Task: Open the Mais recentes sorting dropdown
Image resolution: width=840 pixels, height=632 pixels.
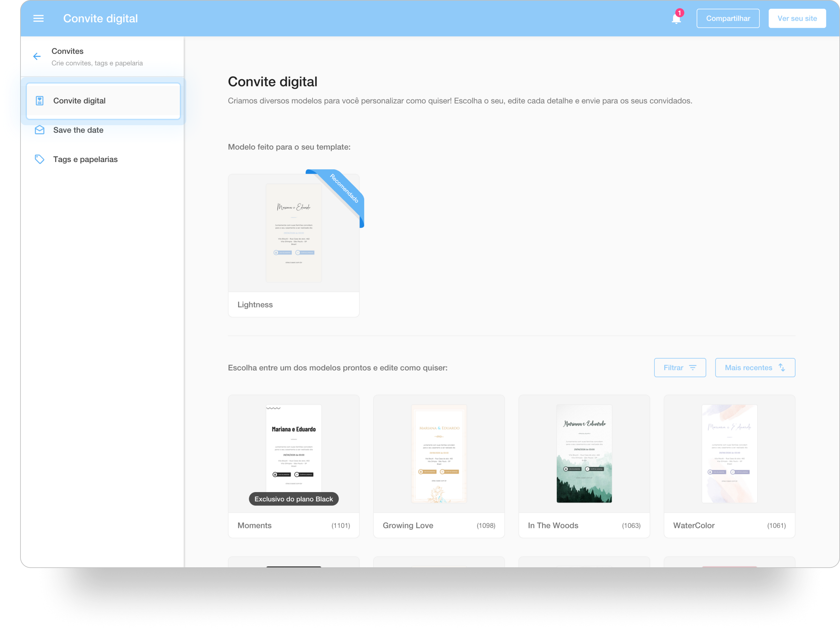Action: tap(755, 368)
